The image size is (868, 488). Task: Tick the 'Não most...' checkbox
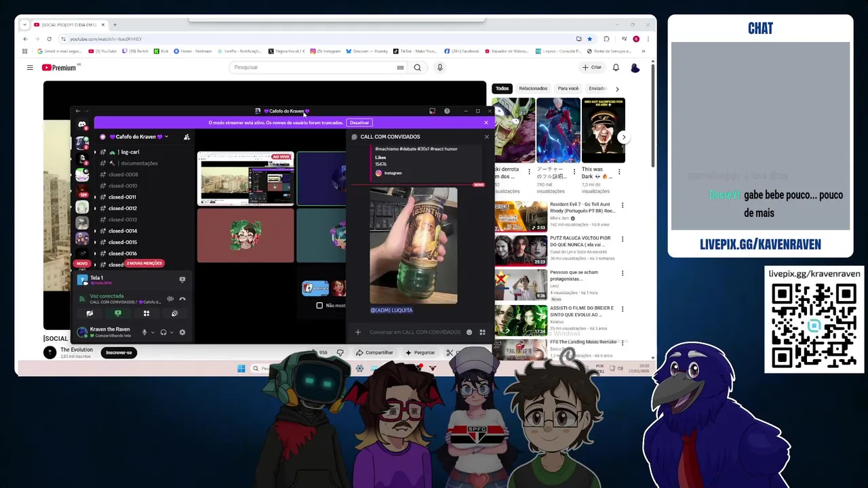pos(319,306)
